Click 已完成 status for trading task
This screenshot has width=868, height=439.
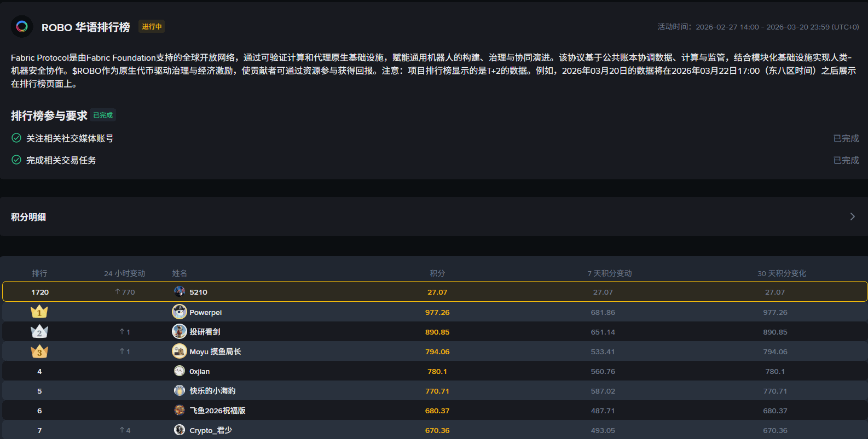(846, 160)
